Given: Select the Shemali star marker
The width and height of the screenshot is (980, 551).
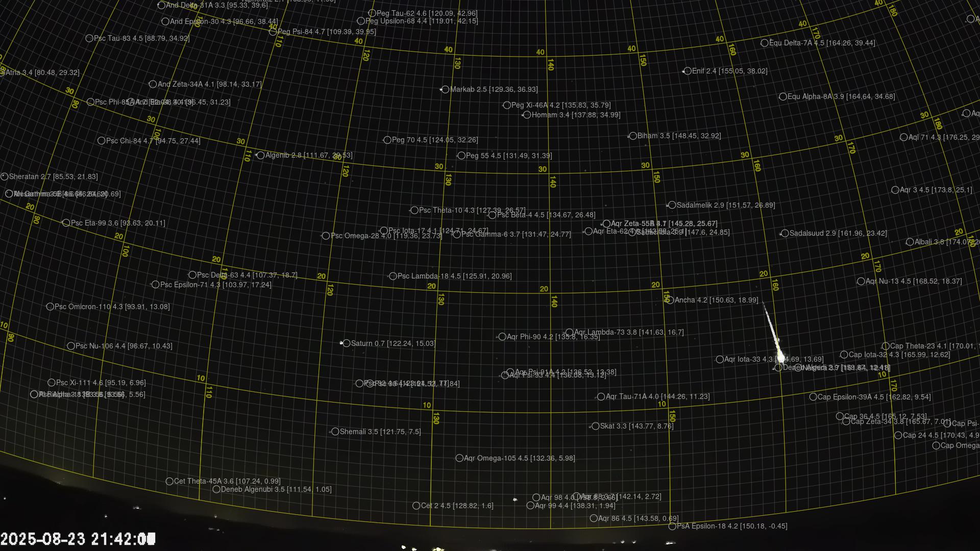Looking at the screenshot, I should pos(335,432).
